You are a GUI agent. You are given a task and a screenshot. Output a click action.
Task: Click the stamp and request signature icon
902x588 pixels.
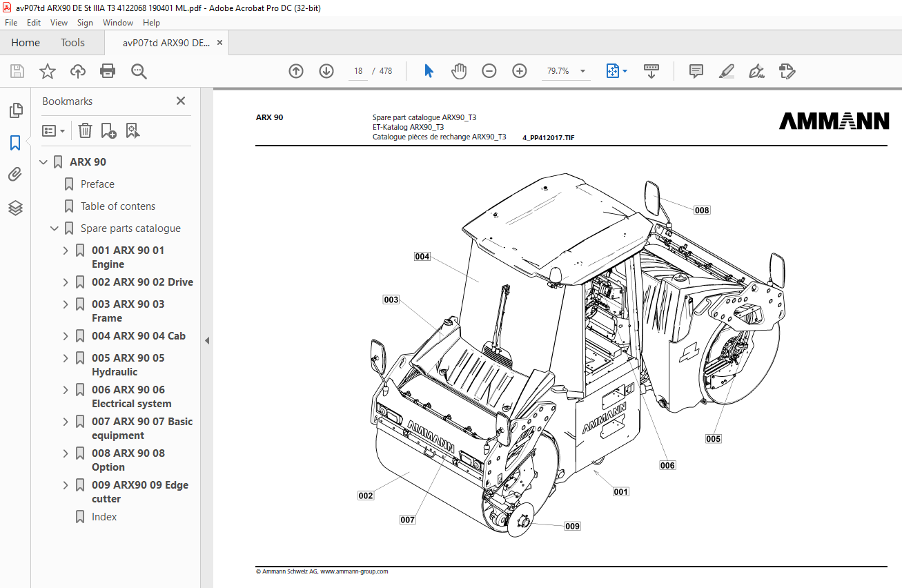point(787,71)
